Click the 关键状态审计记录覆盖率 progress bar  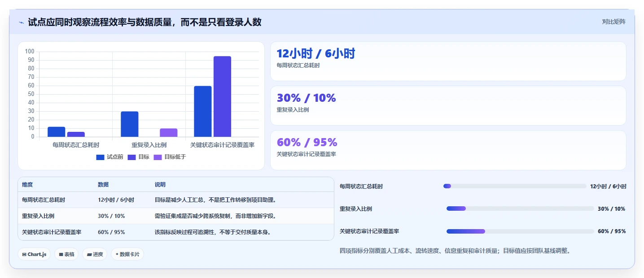pyautogui.click(x=520, y=231)
